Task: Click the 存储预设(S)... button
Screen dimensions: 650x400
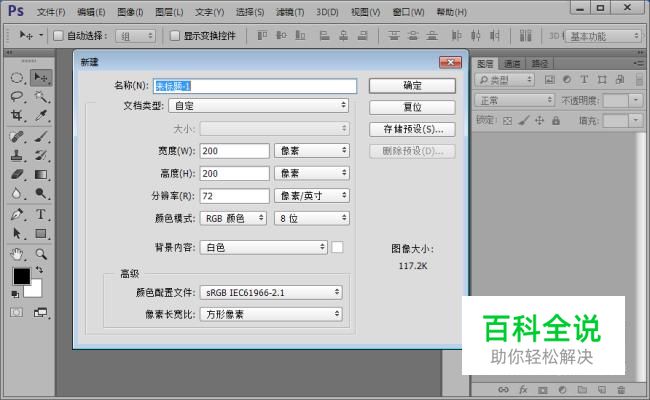Action: tap(412, 129)
